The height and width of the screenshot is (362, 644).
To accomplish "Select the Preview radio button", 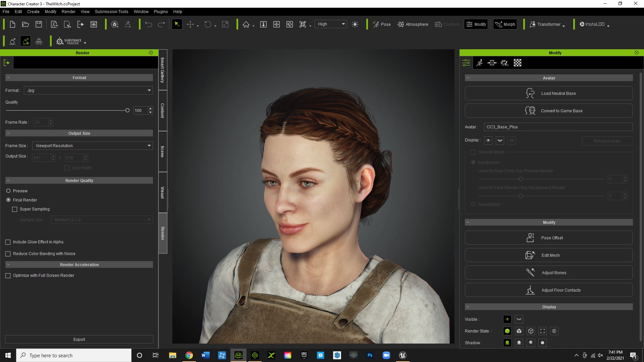I will [x=8, y=191].
